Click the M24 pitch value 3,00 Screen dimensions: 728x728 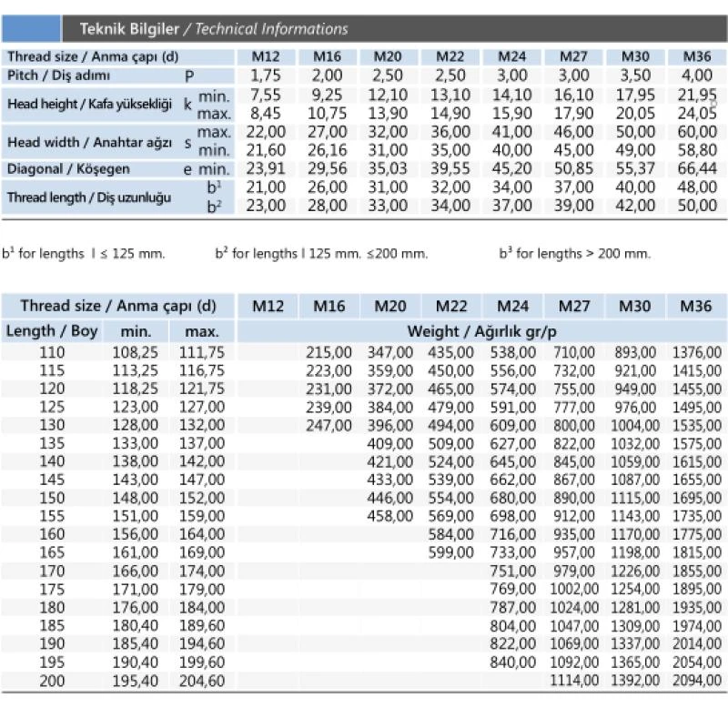click(x=511, y=76)
